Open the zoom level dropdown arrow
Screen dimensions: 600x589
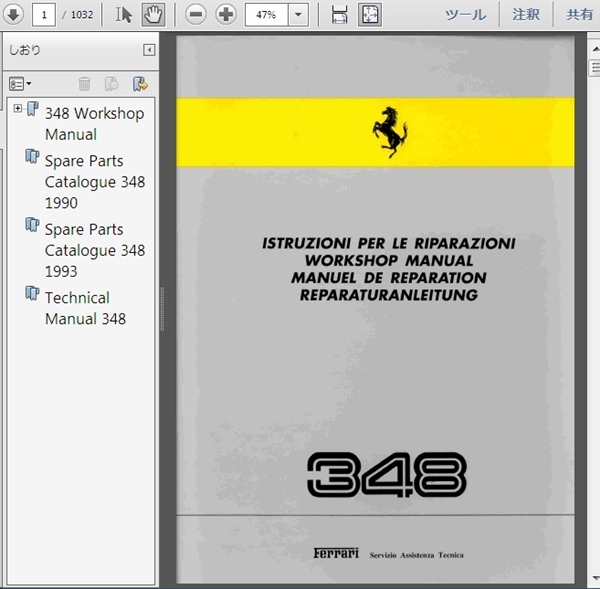pos(298,15)
